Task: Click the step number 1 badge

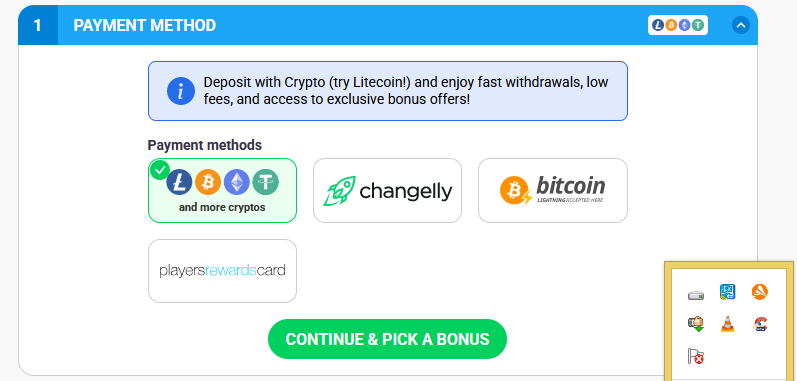Action: click(38, 25)
